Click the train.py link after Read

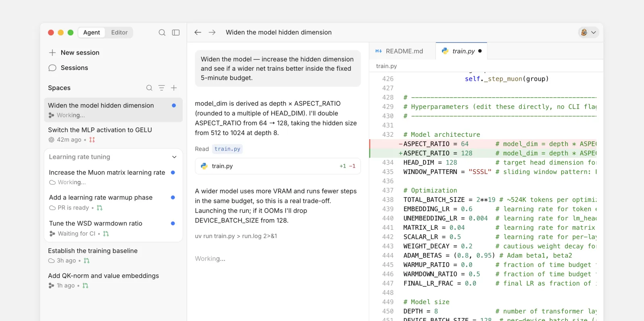click(x=227, y=149)
